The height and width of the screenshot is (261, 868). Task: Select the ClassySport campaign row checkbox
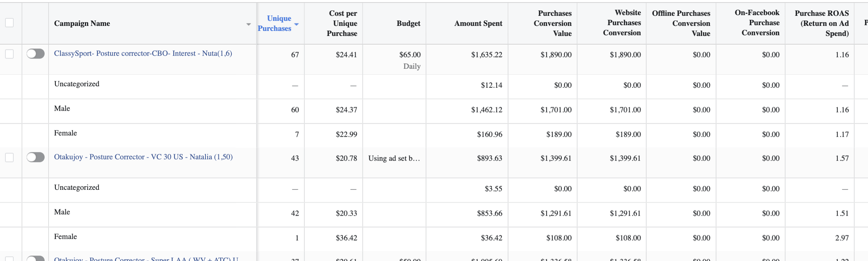[9, 54]
